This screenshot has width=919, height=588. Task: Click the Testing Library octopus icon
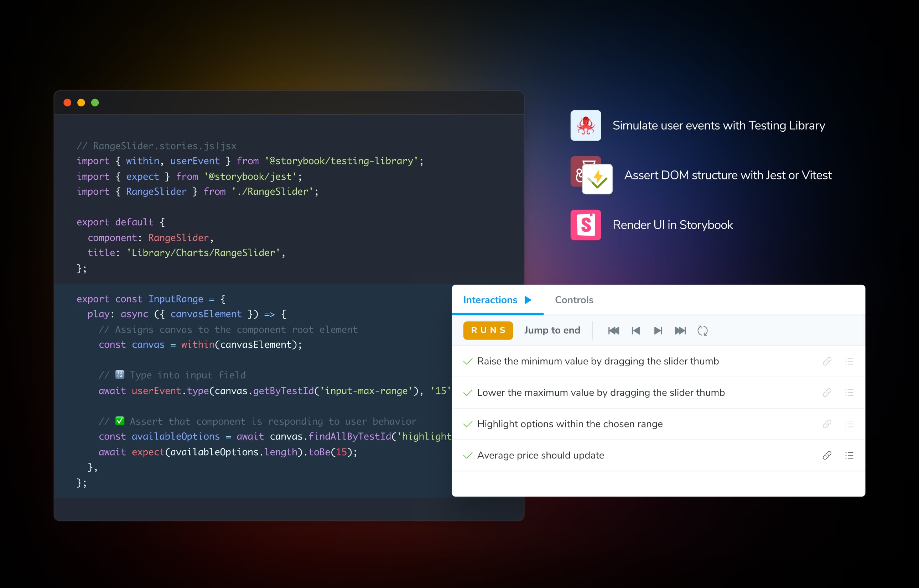(x=585, y=126)
